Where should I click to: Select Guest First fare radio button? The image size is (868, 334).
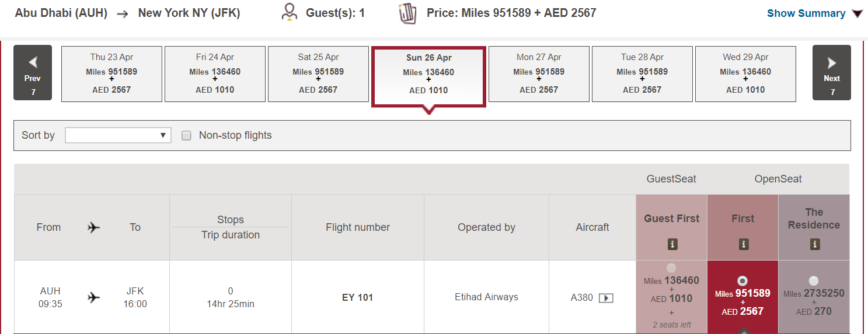[671, 268]
